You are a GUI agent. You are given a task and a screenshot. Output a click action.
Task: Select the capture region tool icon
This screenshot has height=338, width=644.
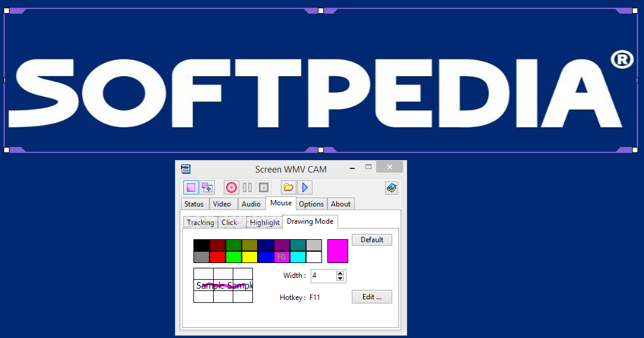click(x=191, y=187)
